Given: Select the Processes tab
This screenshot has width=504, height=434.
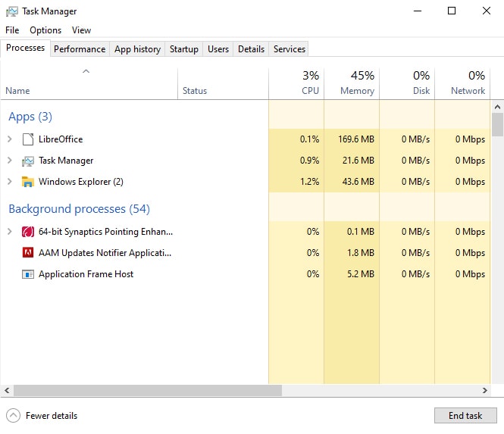Looking at the screenshot, I should (x=26, y=48).
